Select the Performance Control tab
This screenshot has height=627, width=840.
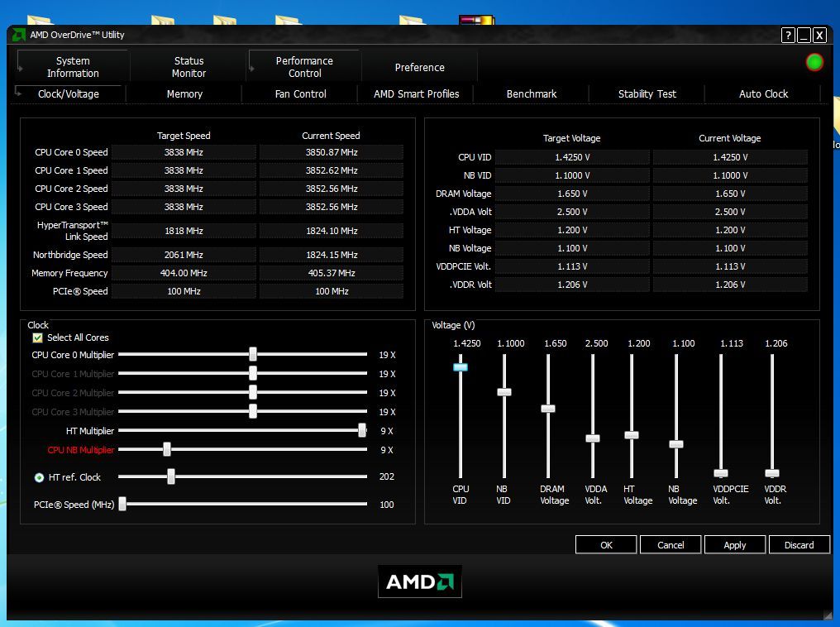[x=304, y=67]
